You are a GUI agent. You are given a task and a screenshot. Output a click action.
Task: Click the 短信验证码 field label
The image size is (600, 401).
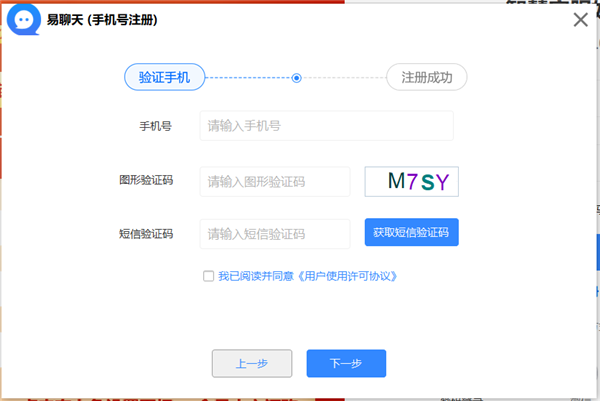[x=146, y=234]
